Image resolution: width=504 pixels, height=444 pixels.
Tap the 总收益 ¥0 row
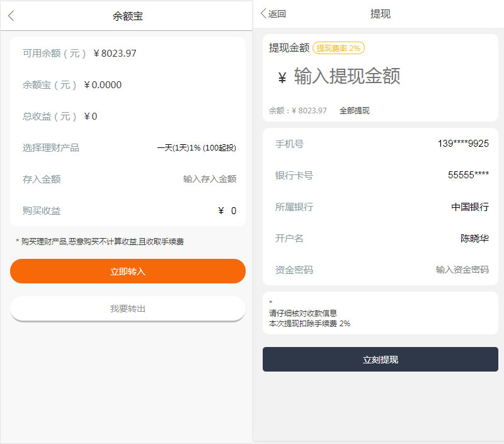128,117
